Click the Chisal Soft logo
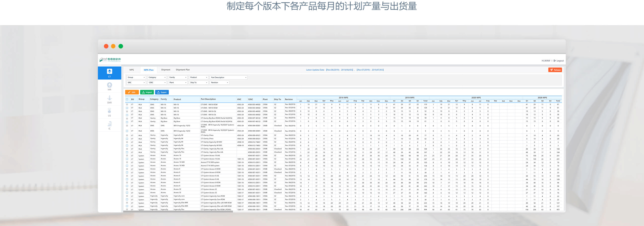The image size is (644, 226). pyautogui.click(x=110, y=60)
